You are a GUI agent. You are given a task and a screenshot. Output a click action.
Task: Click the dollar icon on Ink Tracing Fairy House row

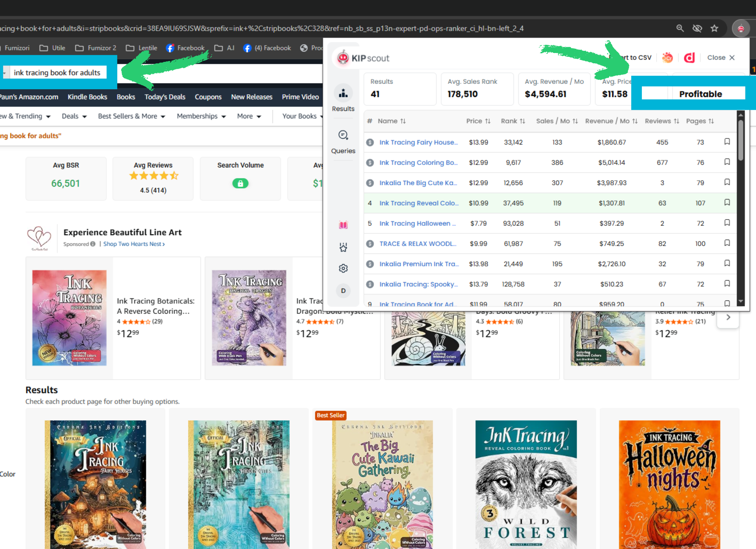[x=370, y=142]
